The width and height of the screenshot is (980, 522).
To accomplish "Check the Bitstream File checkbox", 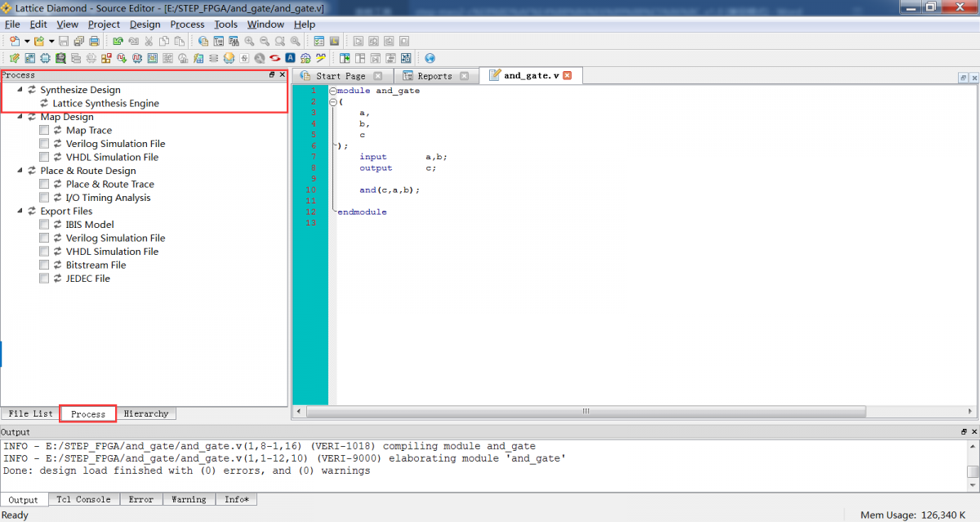I will pyautogui.click(x=44, y=265).
